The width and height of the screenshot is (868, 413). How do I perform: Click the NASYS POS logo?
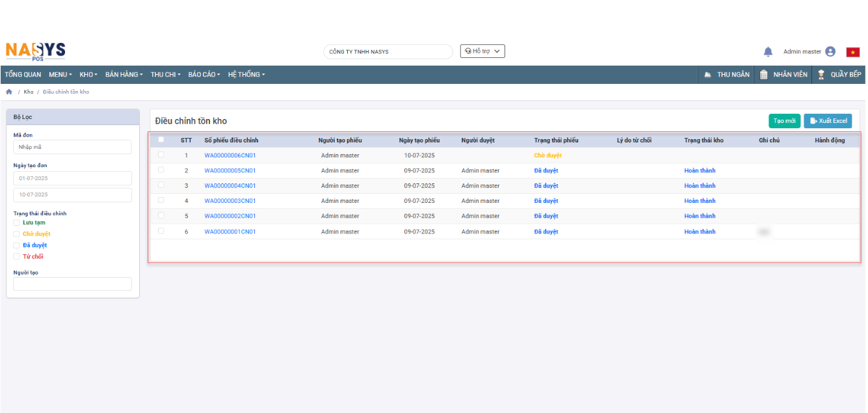[x=36, y=51]
